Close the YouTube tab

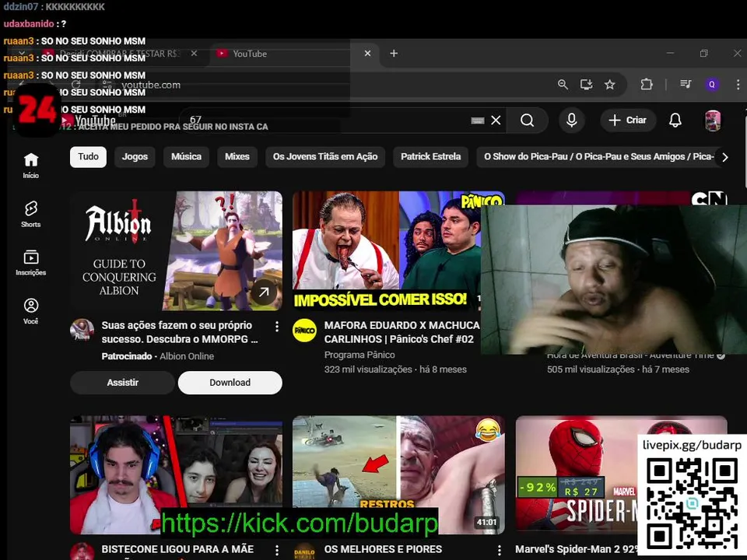click(367, 54)
